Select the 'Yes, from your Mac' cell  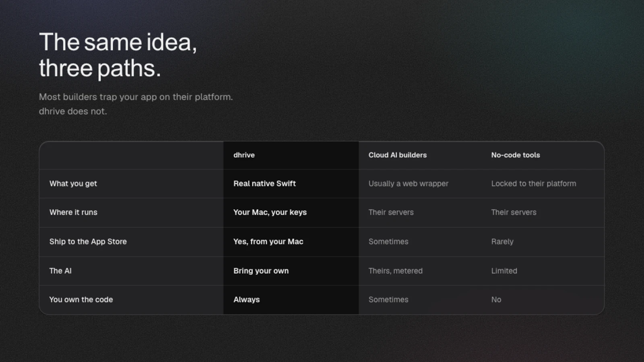[268, 242]
